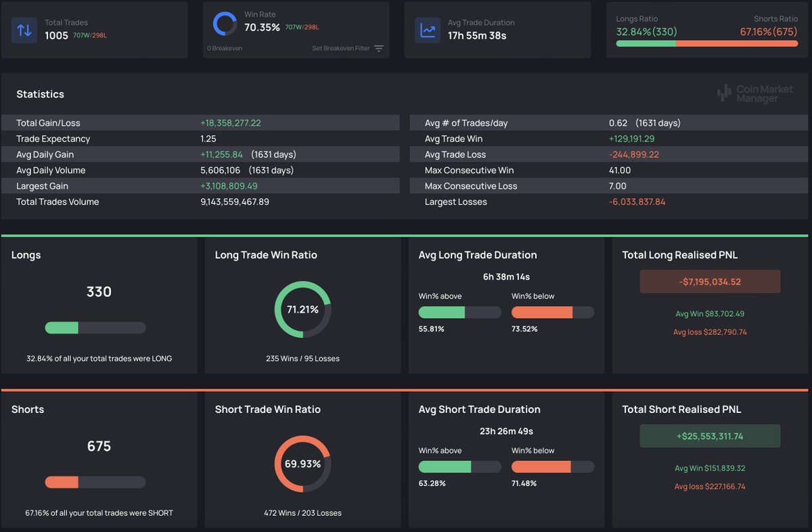
Task: Click the Longs Ratio value 32.84%(330)
Action: pos(647,32)
